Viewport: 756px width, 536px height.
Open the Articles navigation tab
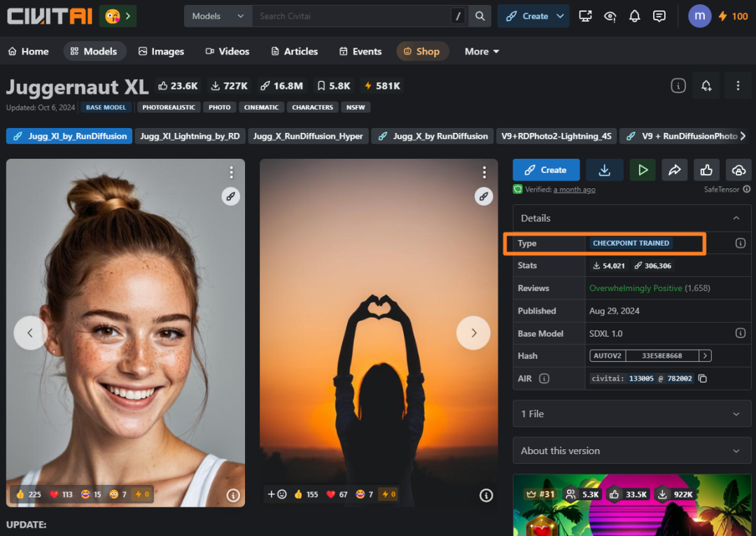click(x=295, y=51)
